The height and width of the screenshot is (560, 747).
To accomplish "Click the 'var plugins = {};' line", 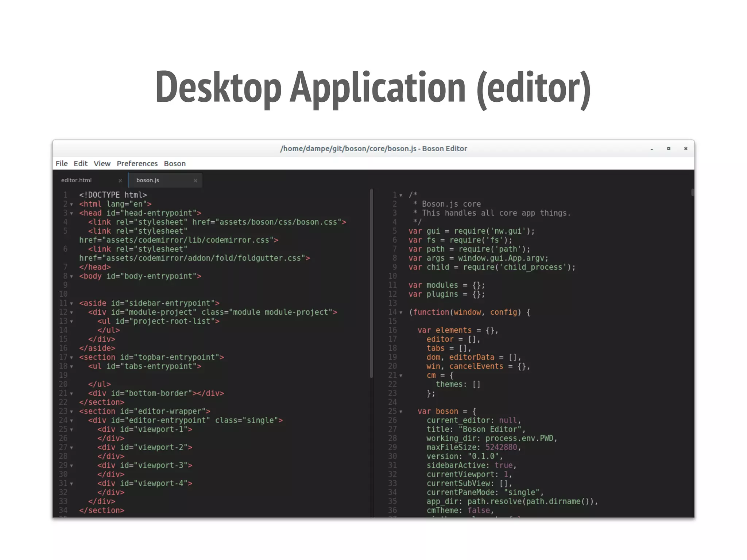I will point(447,294).
